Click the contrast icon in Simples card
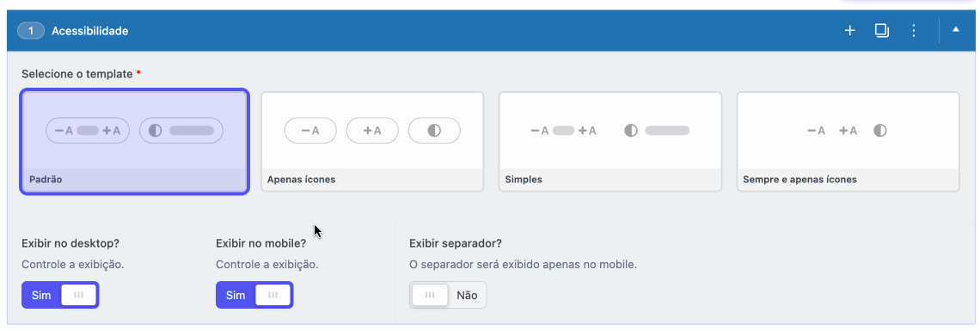This screenshot has height=331, width=980. (x=631, y=131)
